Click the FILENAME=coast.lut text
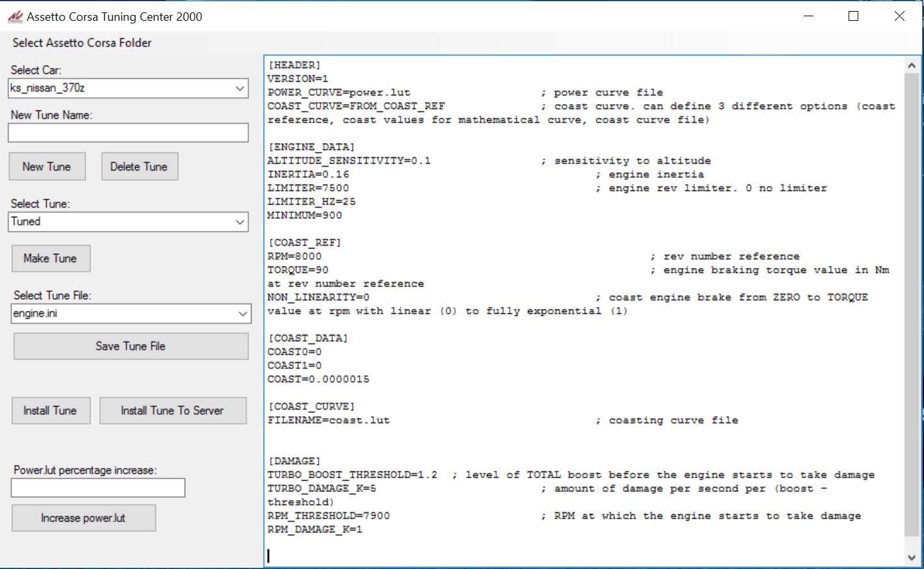The height and width of the screenshot is (569, 924). [328, 420]
